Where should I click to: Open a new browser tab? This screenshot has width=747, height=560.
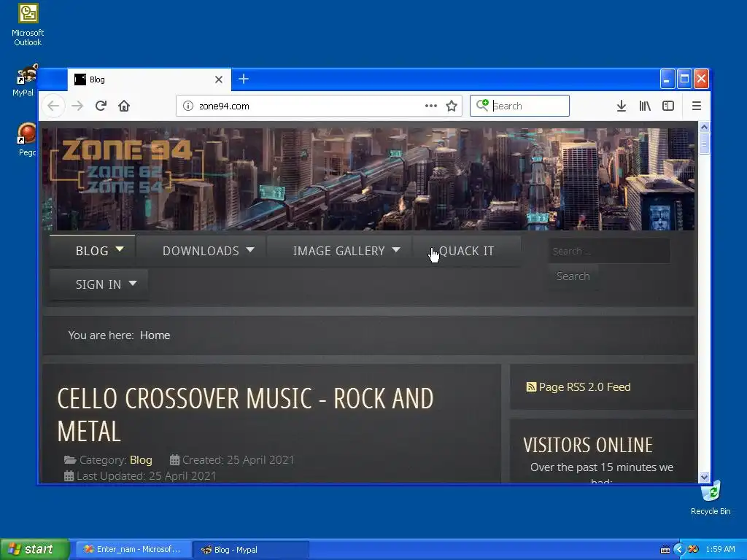[x=244, y=79]
